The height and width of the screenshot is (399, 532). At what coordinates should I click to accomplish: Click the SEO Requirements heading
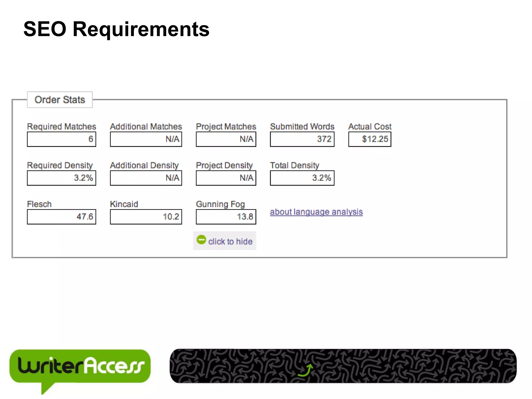coord(116,29)
